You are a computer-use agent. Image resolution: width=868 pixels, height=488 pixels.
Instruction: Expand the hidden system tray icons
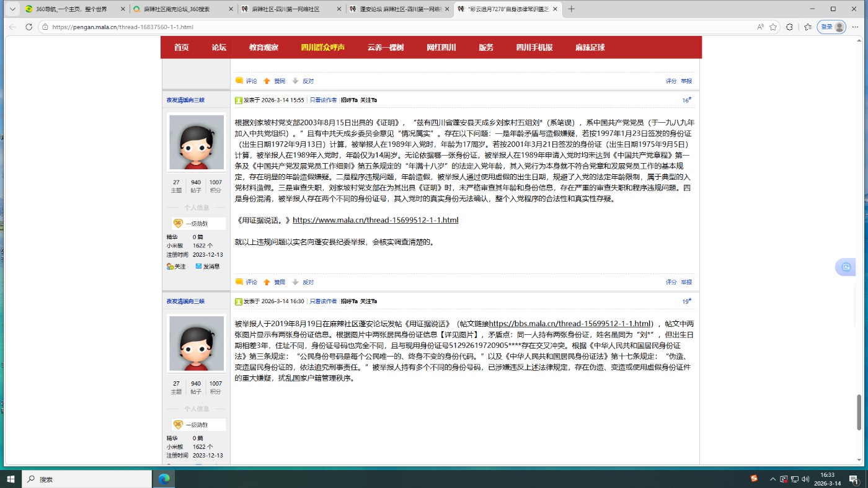pyautogui.click(x=773, y=479)
